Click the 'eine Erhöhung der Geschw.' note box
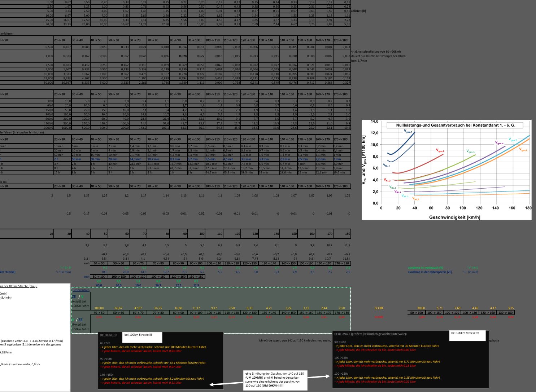Image resolution: width=536 pixels, height=392 pixels. coord(275,380)
